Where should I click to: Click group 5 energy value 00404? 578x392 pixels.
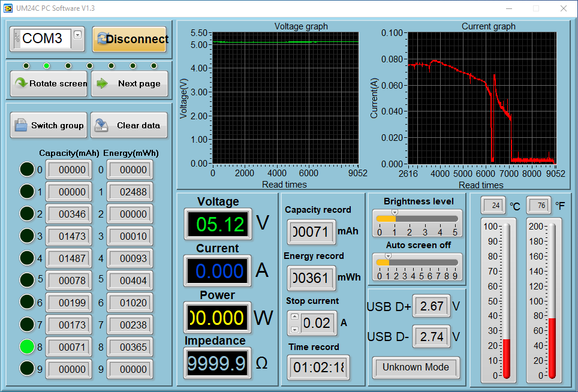pos(131,281)
